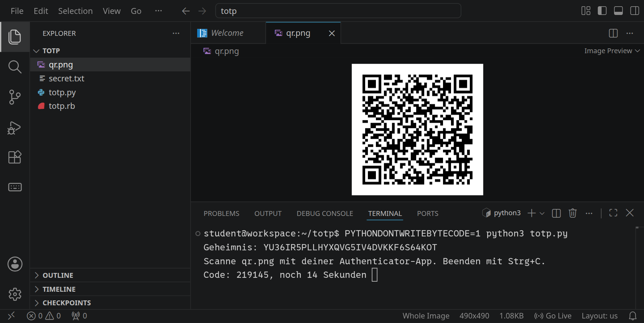644x323 pixels.
Task: Open the Search view in activity bar
Action: [x=15, y=67]
